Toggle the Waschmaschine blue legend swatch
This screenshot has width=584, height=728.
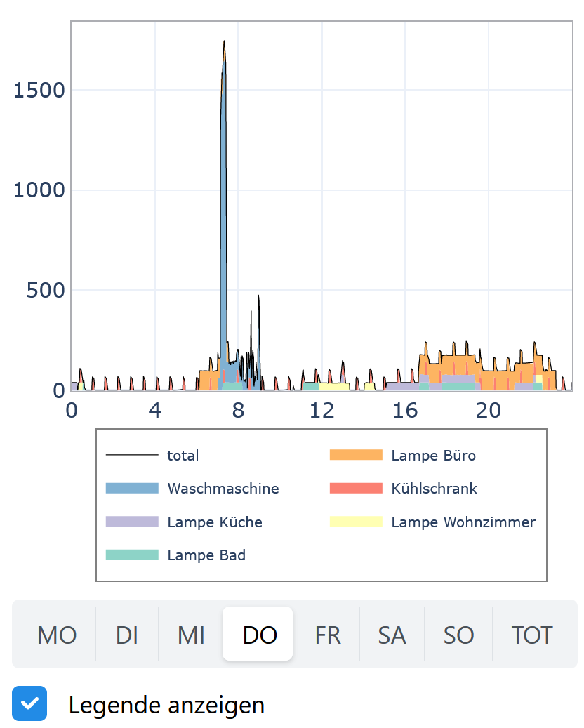click(132, 488)
